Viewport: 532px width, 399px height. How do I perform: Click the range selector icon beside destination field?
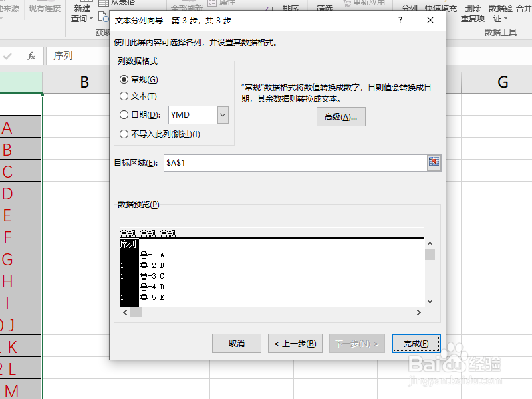tap(434, 162)
